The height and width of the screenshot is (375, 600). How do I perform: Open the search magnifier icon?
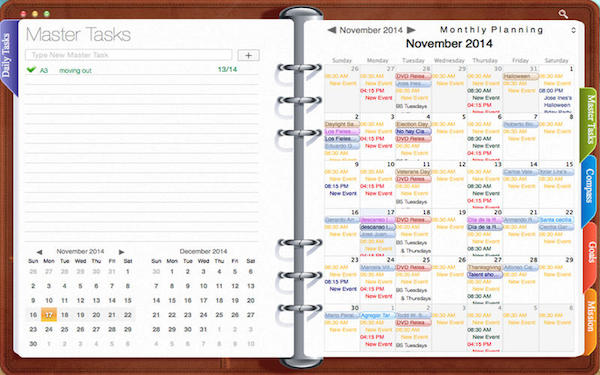[563, 14]
